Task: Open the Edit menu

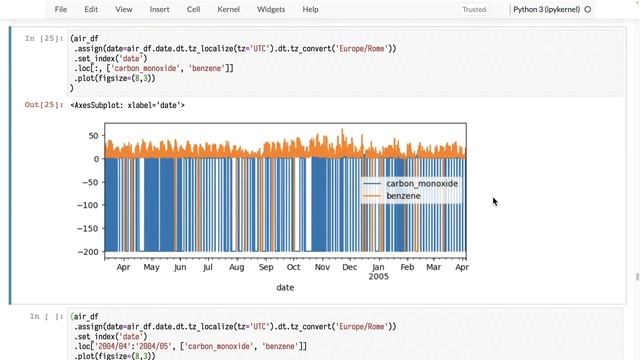Action: point(91,9)
